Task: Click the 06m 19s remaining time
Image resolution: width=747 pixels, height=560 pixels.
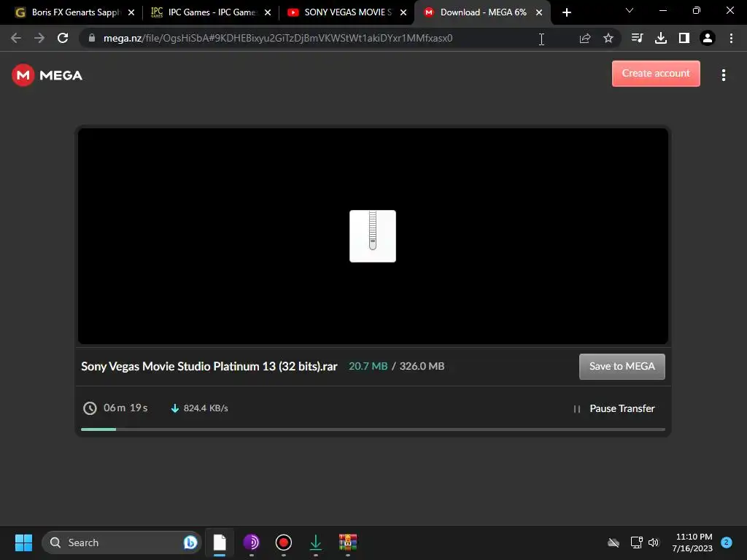Action: tap(125, 408)
